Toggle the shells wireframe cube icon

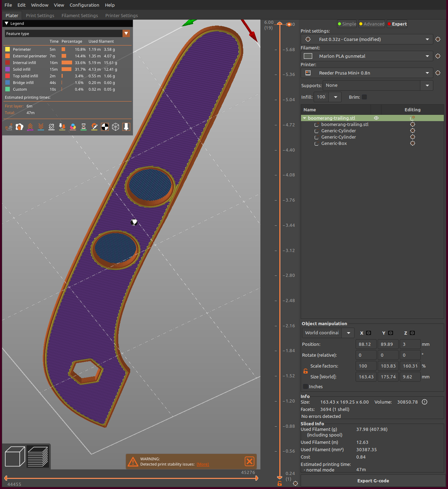point(115,127)
